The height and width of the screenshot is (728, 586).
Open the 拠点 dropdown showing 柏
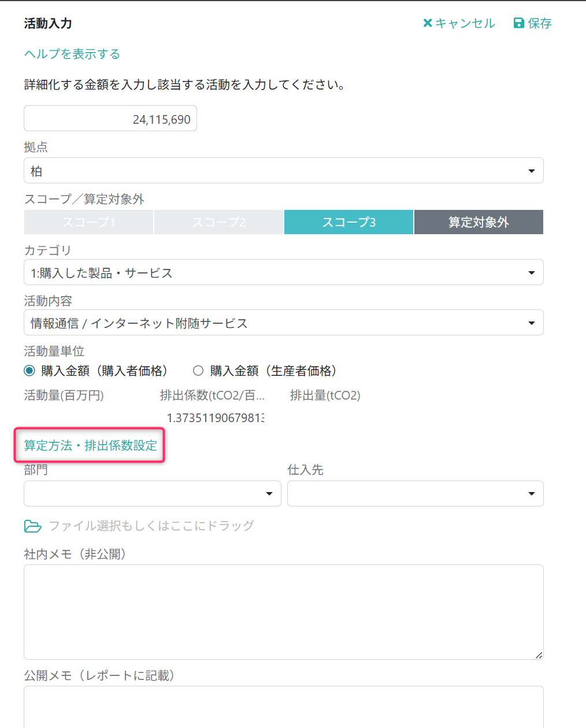click(283, 171)
